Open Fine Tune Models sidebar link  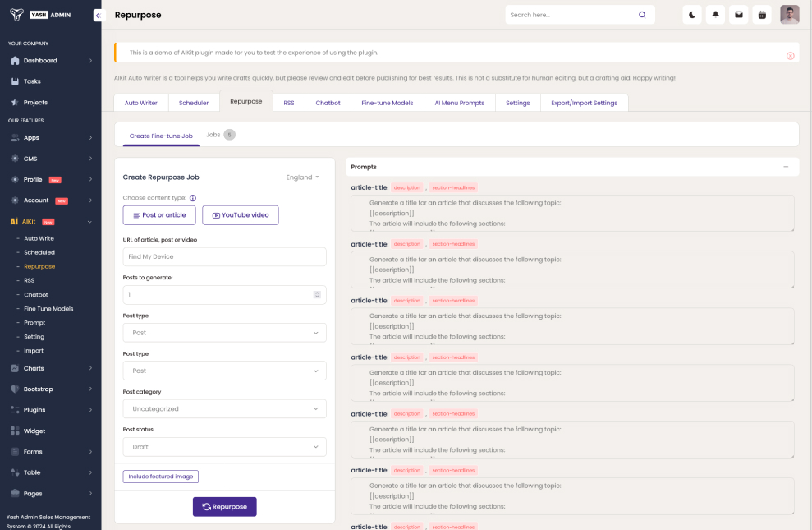pos(48,309)
